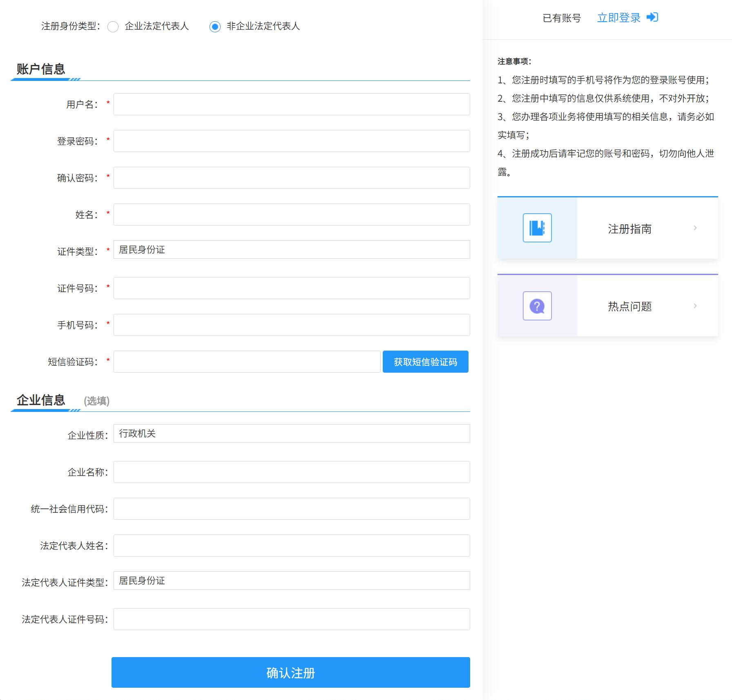732x700 pixels.
Task: Click the 热点问题 question mark icon
Action: (x=537, y=306)
